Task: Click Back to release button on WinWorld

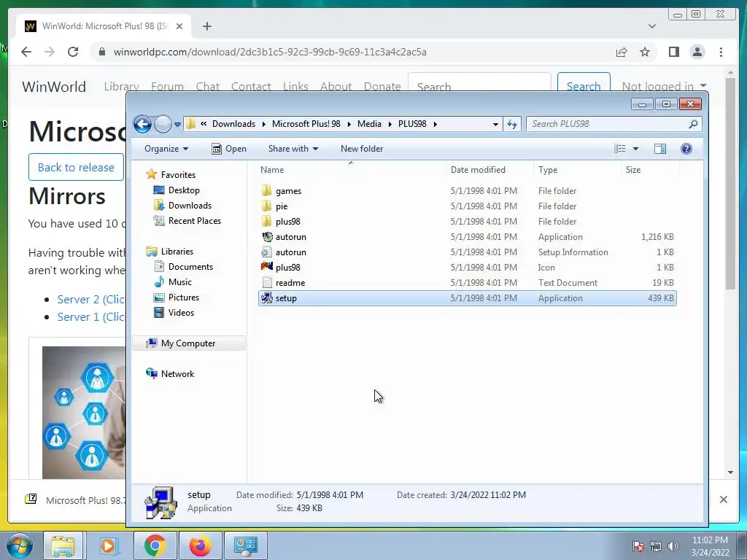Action: pyautogui.click(x=76, y=167)
